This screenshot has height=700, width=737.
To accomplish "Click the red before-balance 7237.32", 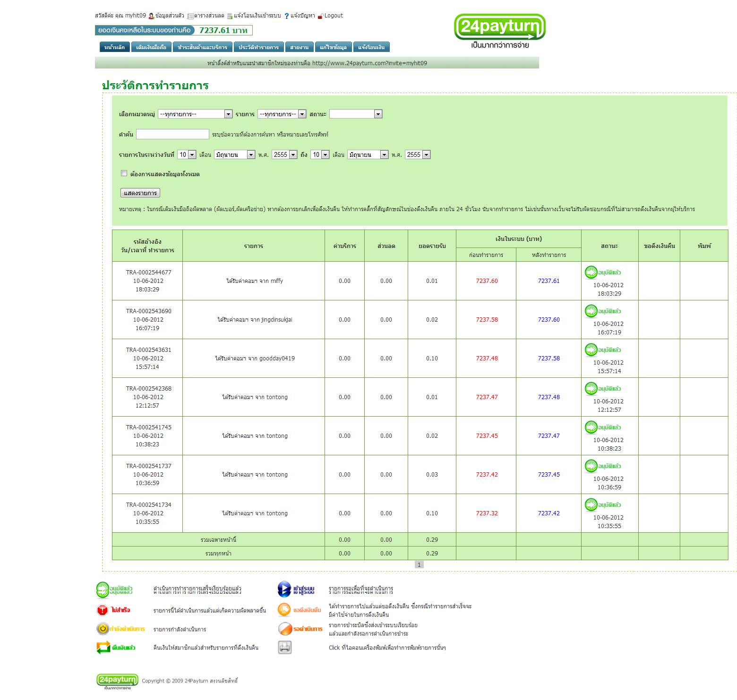I will point(487,513).
